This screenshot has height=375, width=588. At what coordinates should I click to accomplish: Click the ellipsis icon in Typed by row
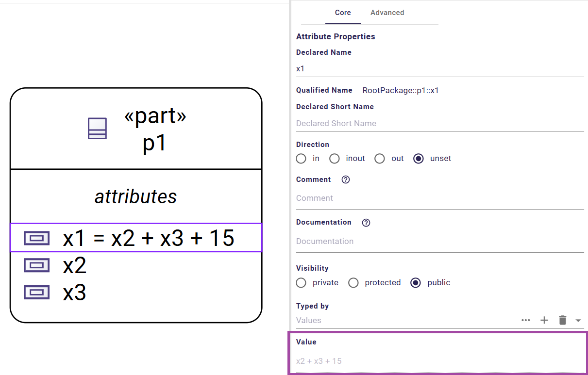[526, 320]
